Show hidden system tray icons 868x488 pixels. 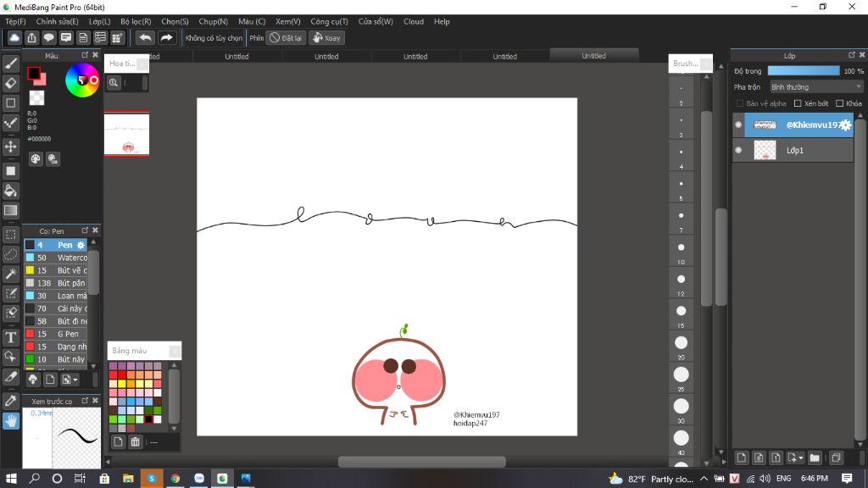point(704,479)
